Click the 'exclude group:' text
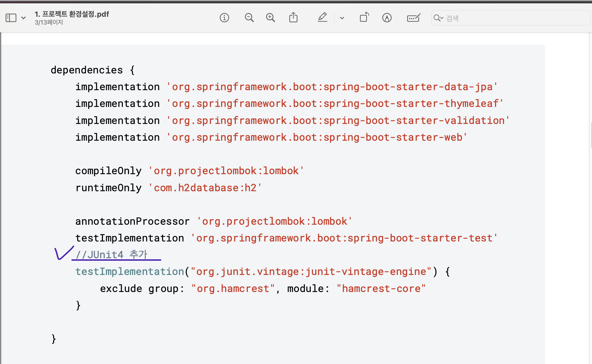Viewport: 592px width, 364px height. pyautogui.click(x=142, y=289)
